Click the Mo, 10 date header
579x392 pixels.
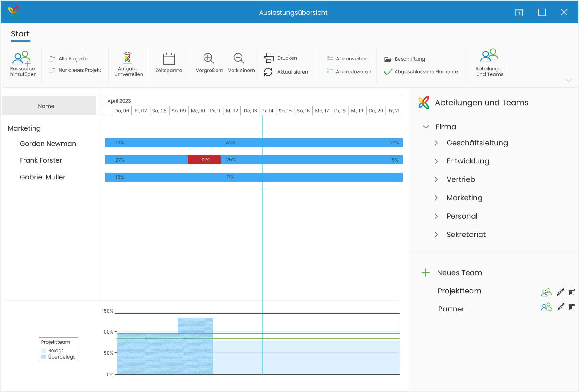[198, 111]
